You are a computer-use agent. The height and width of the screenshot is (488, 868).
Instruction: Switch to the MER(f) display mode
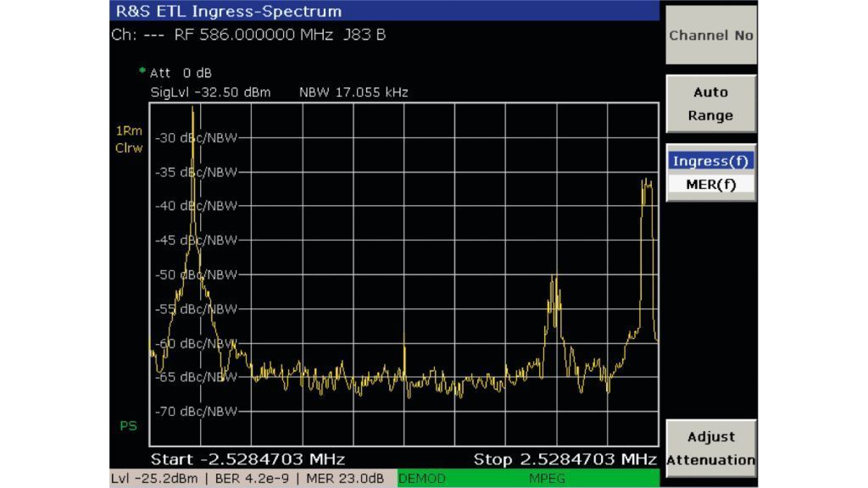(710, 185)
